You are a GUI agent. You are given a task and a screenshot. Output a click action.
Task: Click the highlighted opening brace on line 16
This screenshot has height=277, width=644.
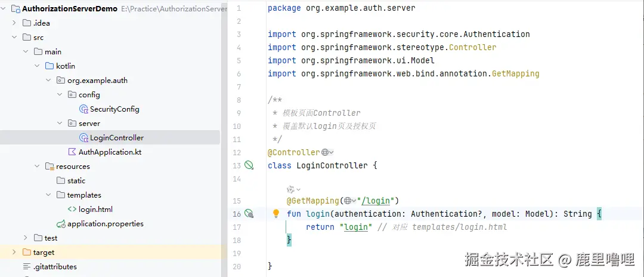tap(599, 214)
